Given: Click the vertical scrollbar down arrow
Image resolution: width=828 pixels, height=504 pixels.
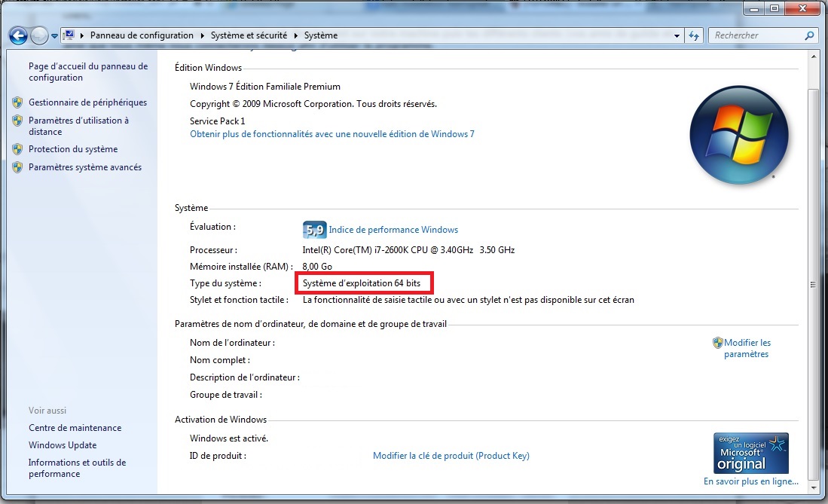Looking at the screenshot, I should pyautogui.click(x=812, y=476).
